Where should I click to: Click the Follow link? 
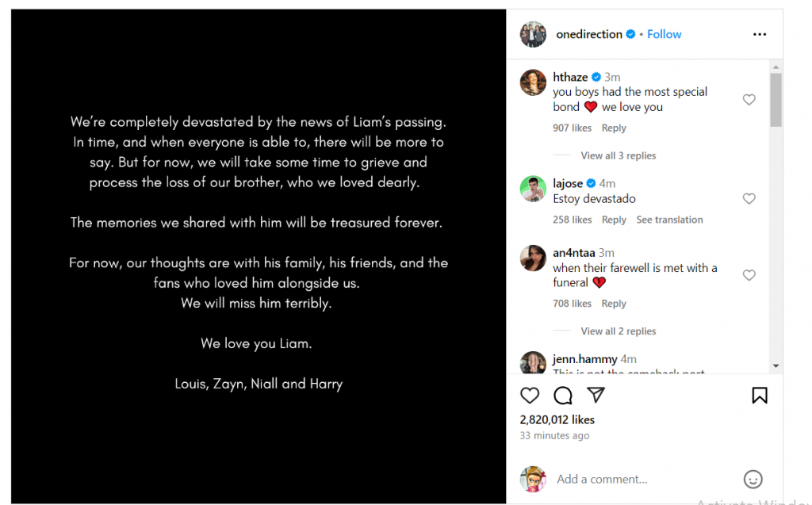(x=664, y=34)
